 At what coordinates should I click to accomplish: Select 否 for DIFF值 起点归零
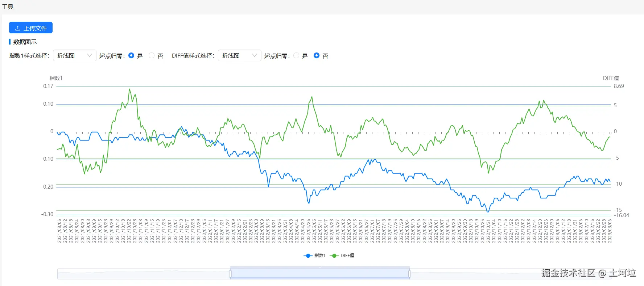point(317,55)
